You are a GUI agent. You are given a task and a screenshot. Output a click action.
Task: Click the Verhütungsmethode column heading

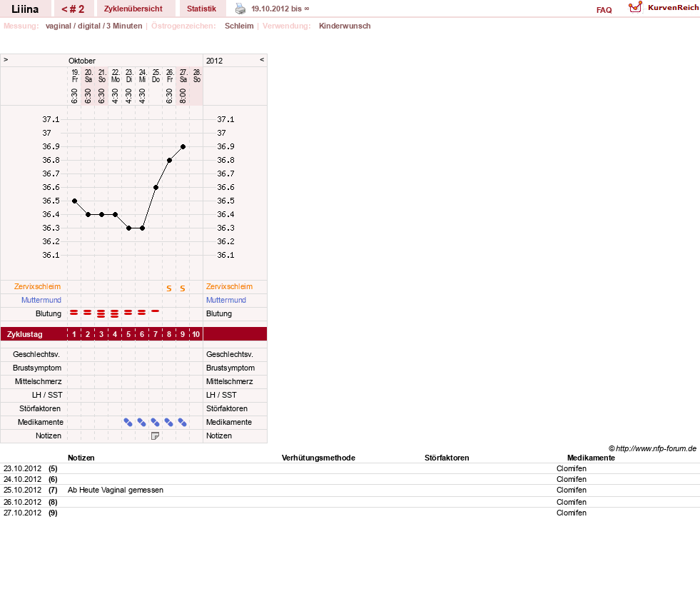tap(318, 458)
